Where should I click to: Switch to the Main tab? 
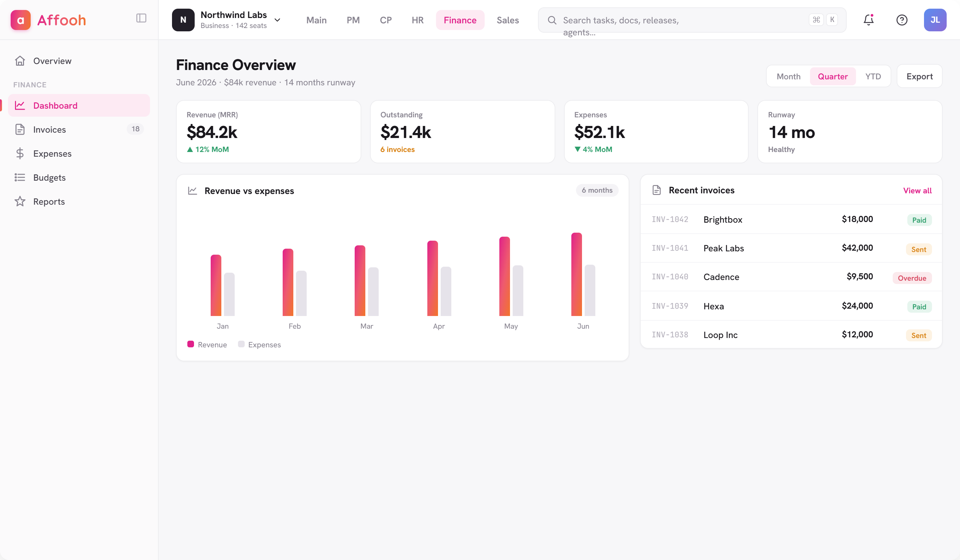point(316,20)
